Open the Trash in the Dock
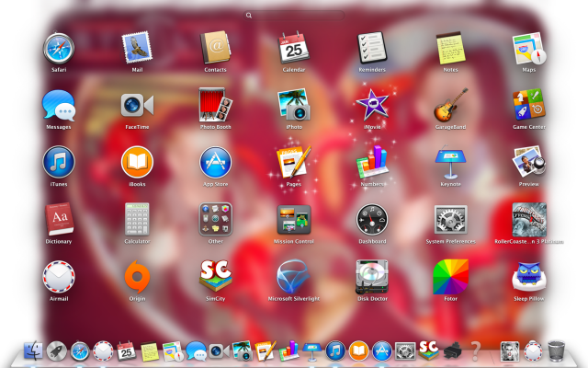The width and height of the screenshot is (588, 368). 556,351
